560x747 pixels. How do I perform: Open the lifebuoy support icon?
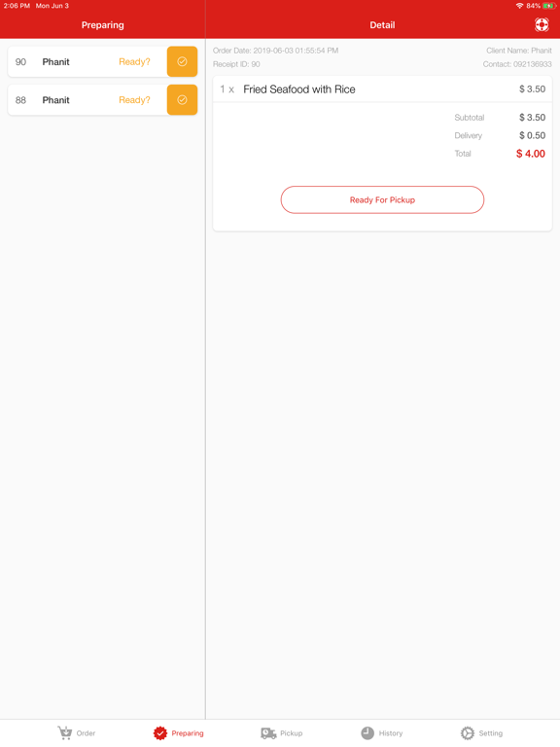point(542,24)
